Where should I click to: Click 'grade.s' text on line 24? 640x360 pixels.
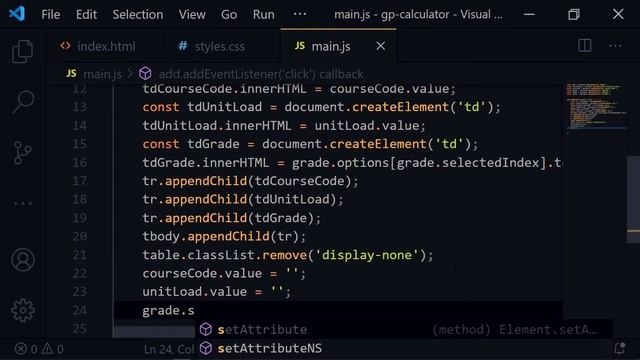click(168, 310)
